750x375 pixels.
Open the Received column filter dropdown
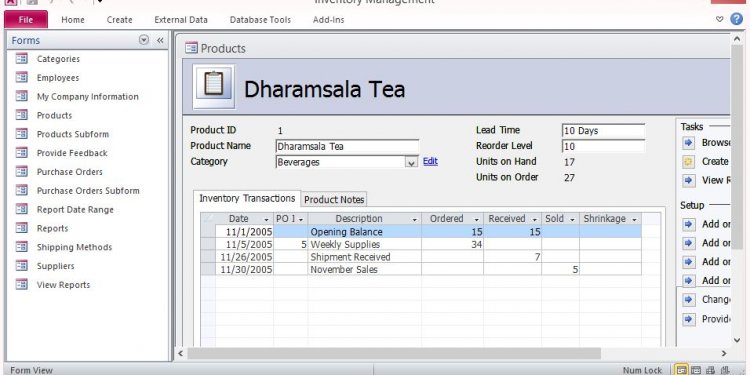click(535, 220)
